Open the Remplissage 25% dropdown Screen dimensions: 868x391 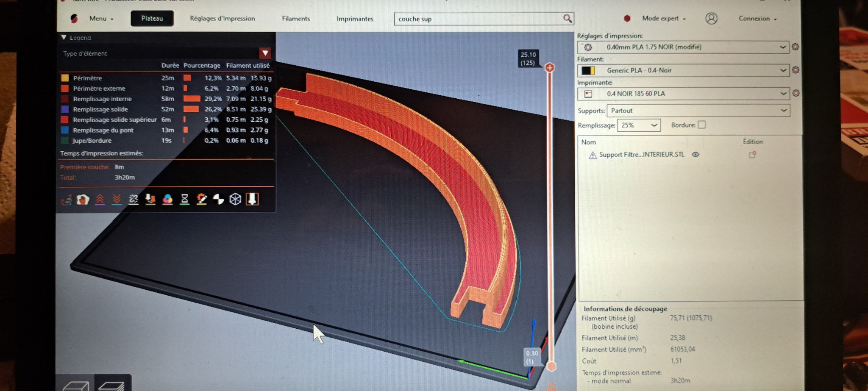coord(639,125)
